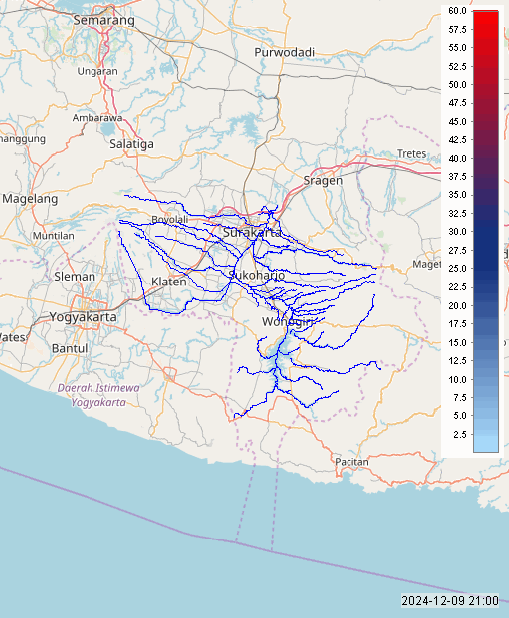This screenshot has width=509, height=618.
Task: Click the 2024-12-09 21:00 timestamp
Action: [450, 601]
